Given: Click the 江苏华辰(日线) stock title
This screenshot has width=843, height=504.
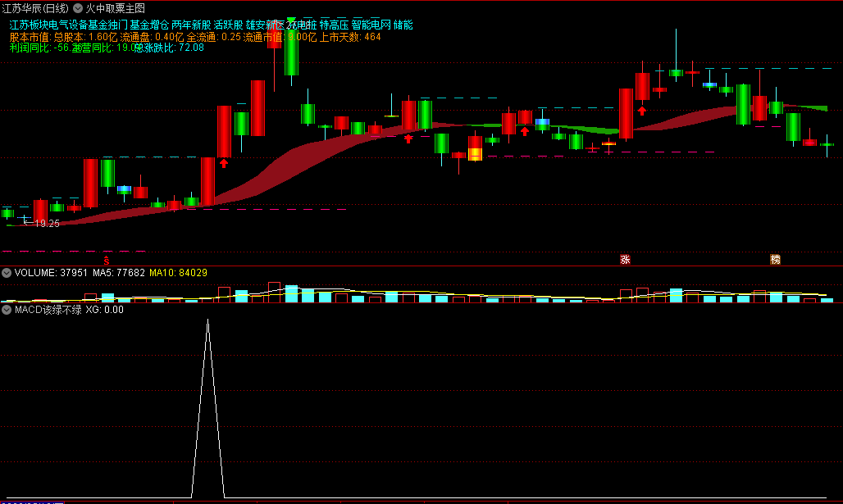Looking at the screenshot, I should point(35,8).
